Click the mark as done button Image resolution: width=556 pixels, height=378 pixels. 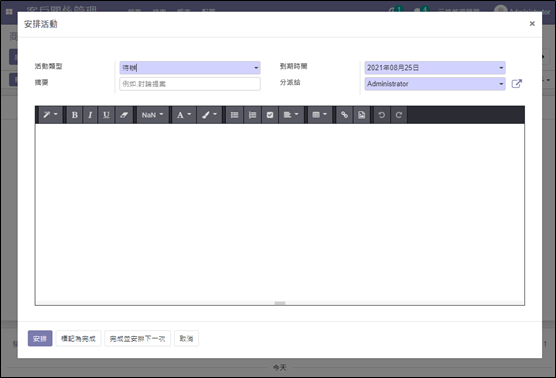click(x=78, y=339)
